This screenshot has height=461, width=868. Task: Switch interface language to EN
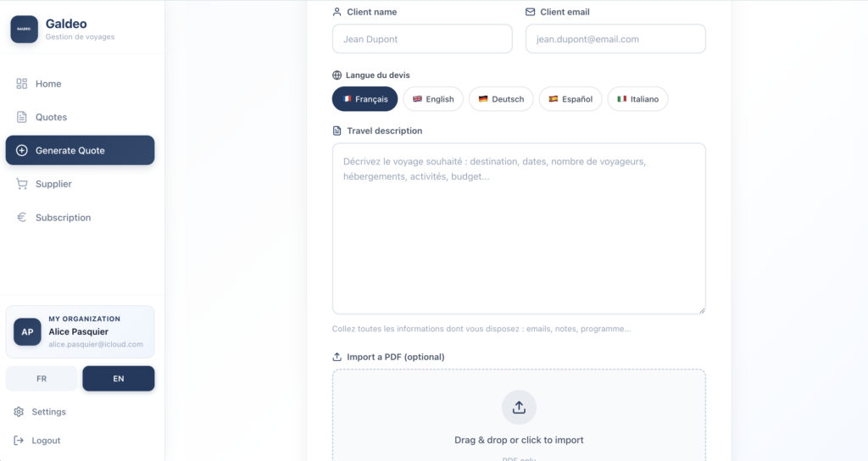[119, 379]
